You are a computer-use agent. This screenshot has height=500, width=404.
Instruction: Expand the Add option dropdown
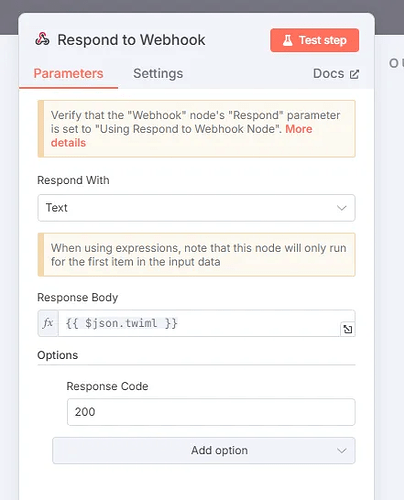[204, 451]
